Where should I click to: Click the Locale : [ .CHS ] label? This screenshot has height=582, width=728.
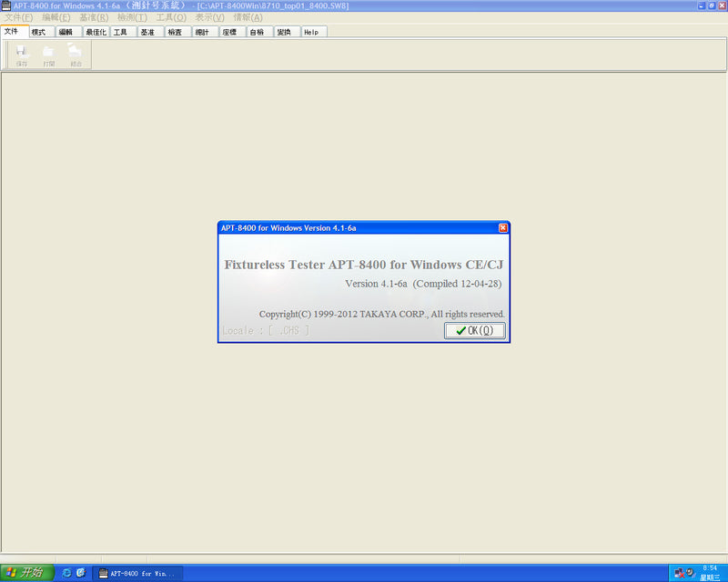tap(266, 330)
